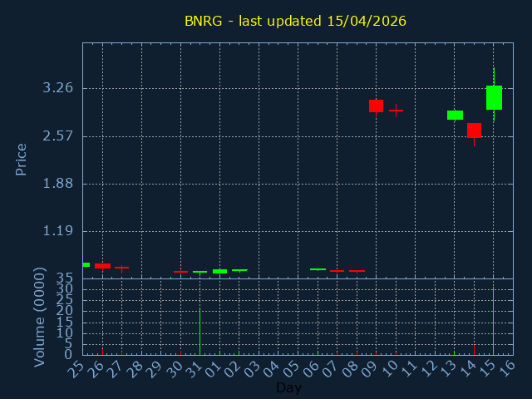Select the red candlestick on day 09

(x=376, y=106)
